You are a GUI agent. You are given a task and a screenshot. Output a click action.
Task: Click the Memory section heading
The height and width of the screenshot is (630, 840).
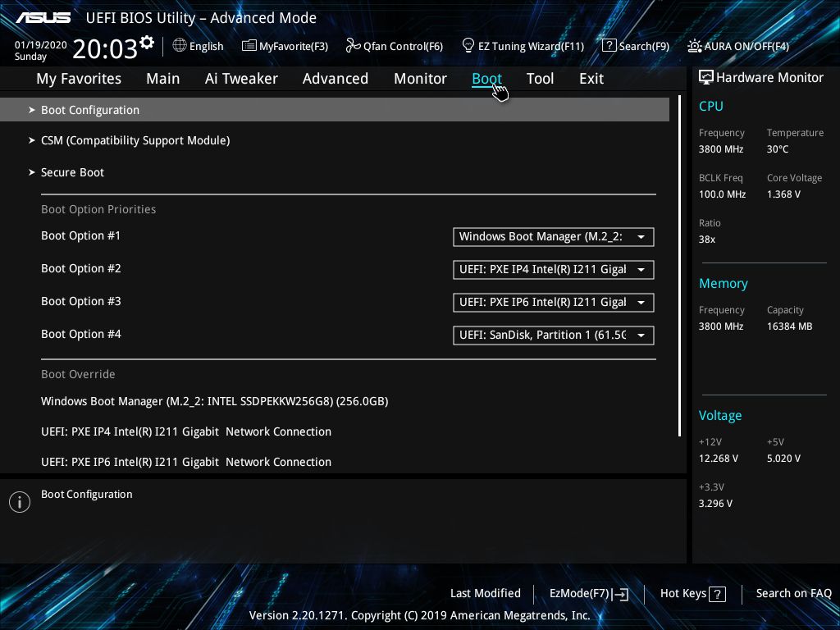[724, 283]
